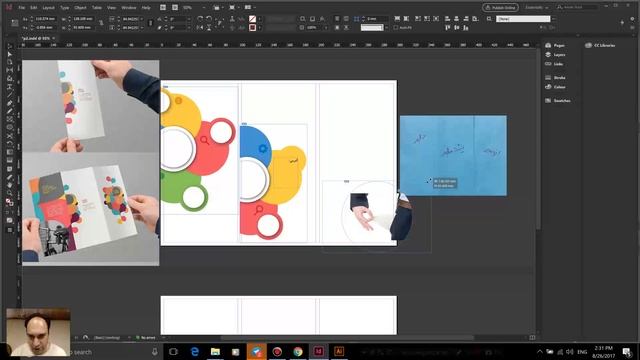This screenshot has width=640, height=360.
Task: Click the toolbox Fill and Stroke swatch
Action: (x=9, y=202)
